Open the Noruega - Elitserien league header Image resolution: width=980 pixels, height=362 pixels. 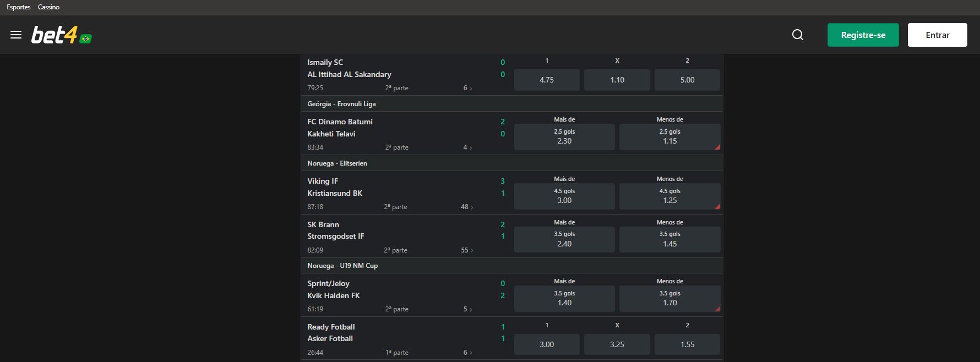[x=337, y=163]
